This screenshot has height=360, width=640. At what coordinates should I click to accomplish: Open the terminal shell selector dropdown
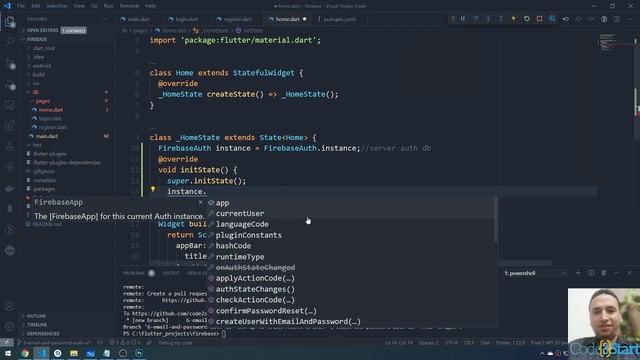535,273
